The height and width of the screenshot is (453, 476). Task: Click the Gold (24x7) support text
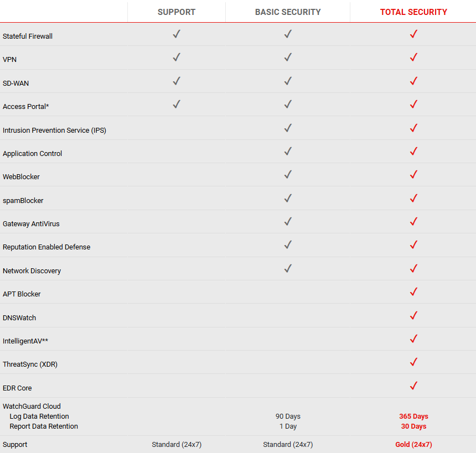tap(413, 445)
